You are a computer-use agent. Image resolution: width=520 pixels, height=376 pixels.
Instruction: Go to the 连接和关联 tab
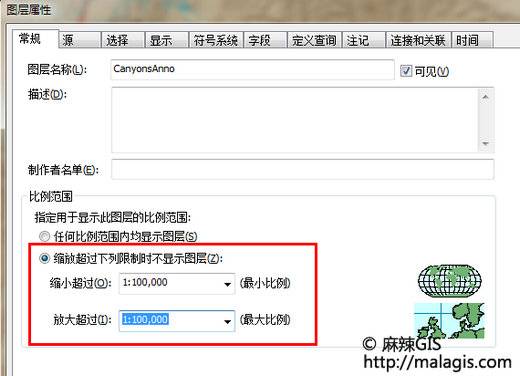418,40
